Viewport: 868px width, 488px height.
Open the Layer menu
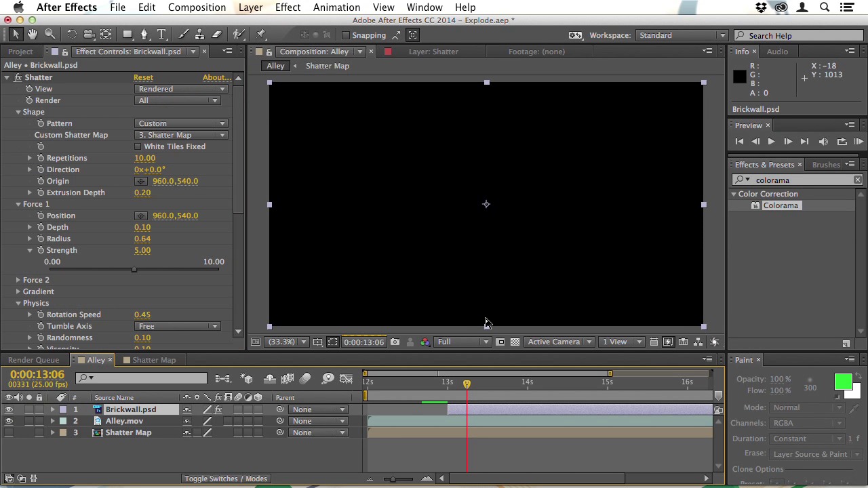click(x=250, y=7)
